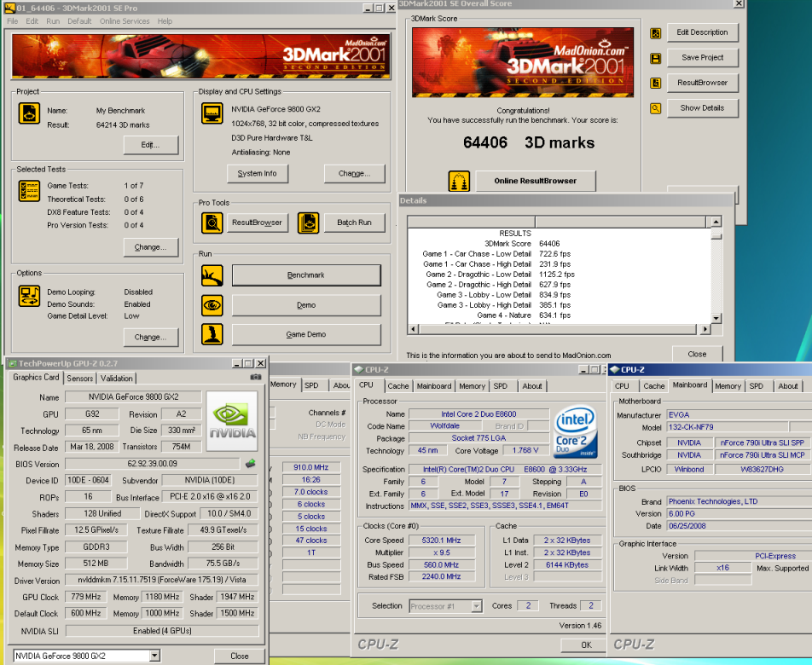Click the Game Demo joystick icon
This screenshot has height=665, width=812.
pos(212,334)
